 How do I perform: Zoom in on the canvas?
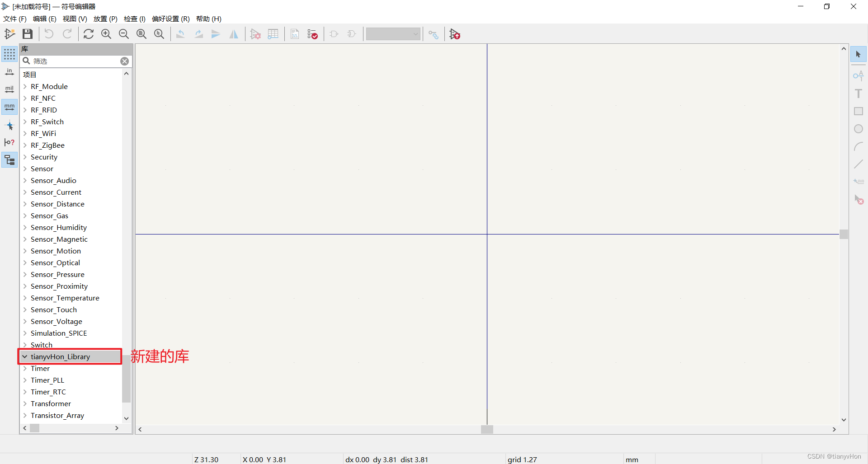pyautogui.click(x=106, y=34)
